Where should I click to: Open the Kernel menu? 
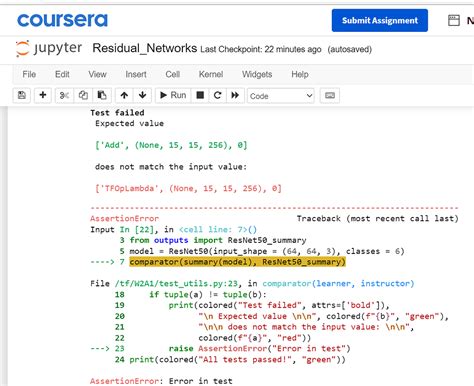click(x=211, y=74)
